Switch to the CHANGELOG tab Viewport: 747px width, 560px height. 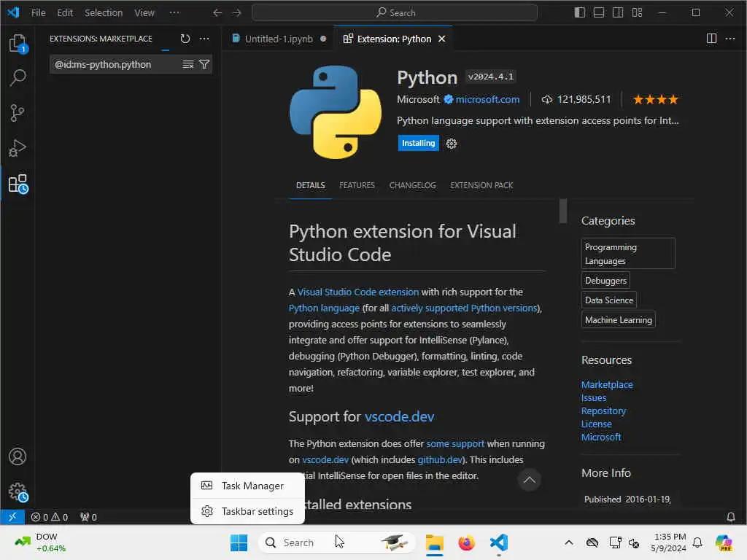coord(412,185)
